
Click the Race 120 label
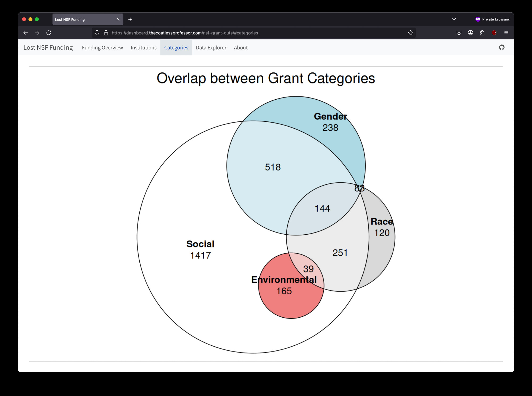click(x=382, y=227)
